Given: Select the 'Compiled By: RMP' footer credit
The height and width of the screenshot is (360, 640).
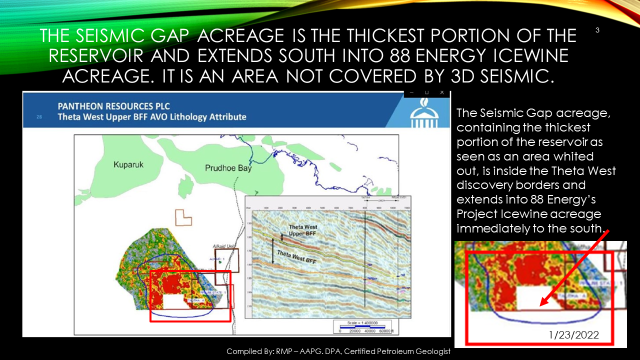Looking at the screenshot, I should pos(338,351).
